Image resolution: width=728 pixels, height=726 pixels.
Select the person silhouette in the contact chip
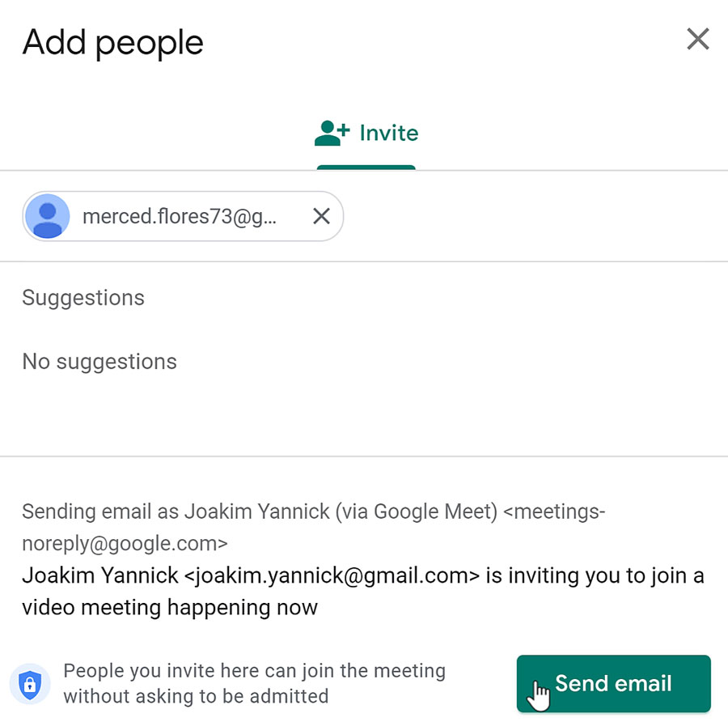(47, 216)
